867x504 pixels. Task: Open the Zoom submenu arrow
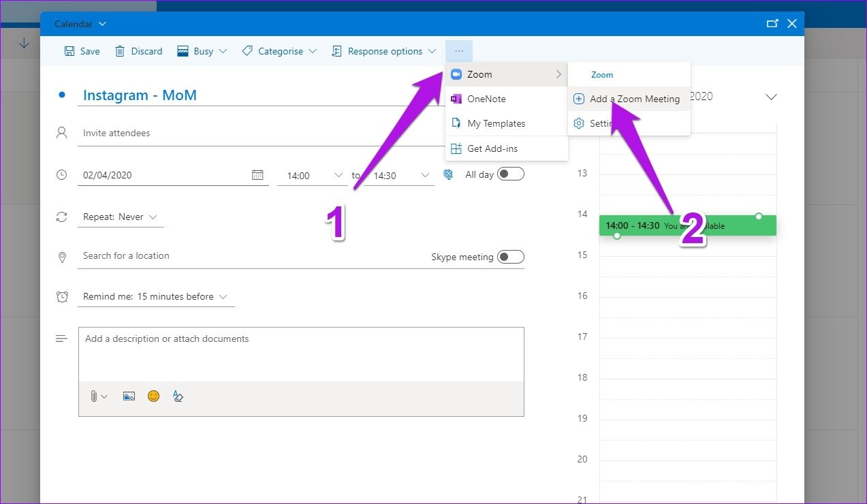[558, 74]
